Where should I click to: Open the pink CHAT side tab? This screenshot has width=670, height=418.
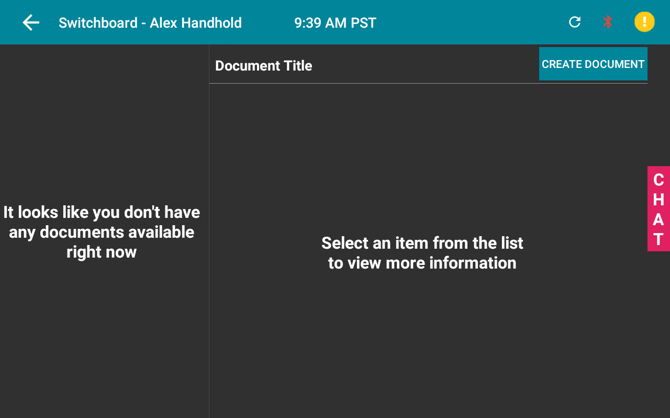point(658,209)
